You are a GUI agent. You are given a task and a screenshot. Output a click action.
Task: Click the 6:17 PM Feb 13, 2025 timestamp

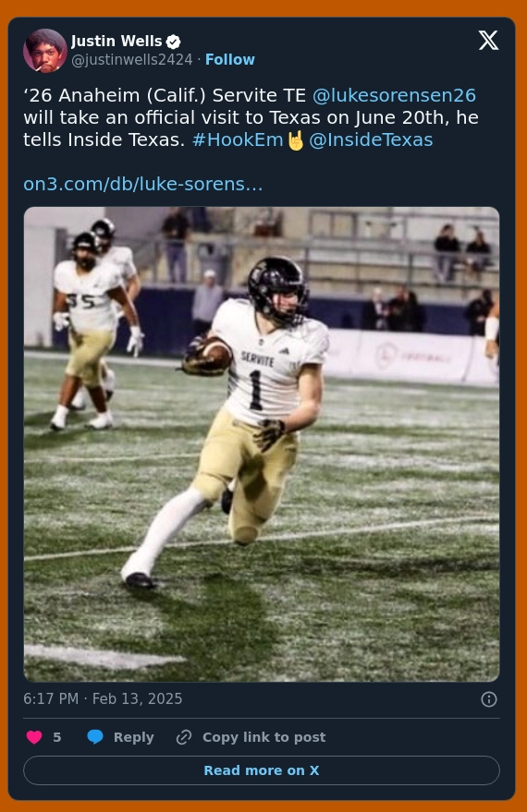pos(103,698)
